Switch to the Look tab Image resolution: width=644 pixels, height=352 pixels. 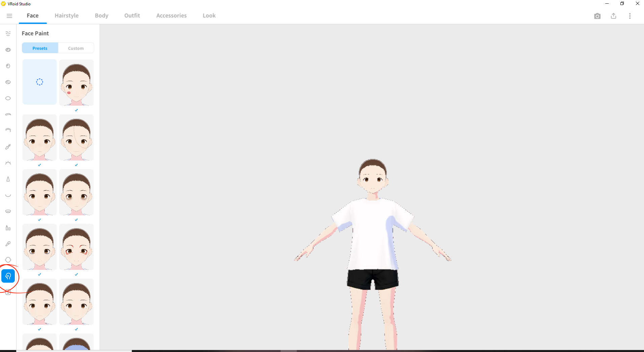coord(209,15)
